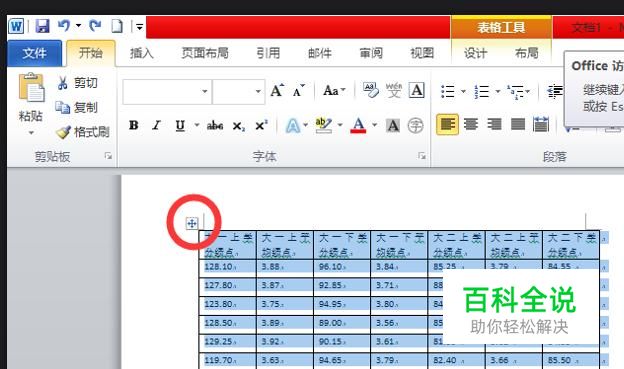Toggle strikethrough formatting
624x369 pixels.
(x=215, y=126)
